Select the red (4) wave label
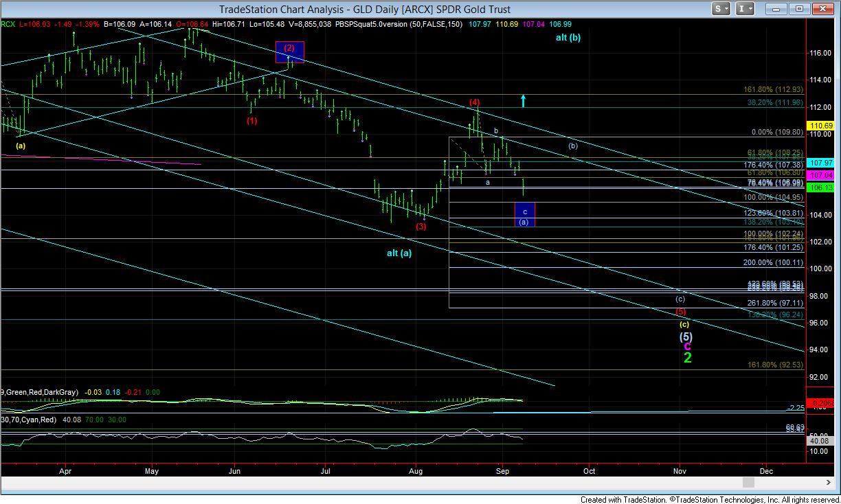841x504 pixels. [475, 102]
